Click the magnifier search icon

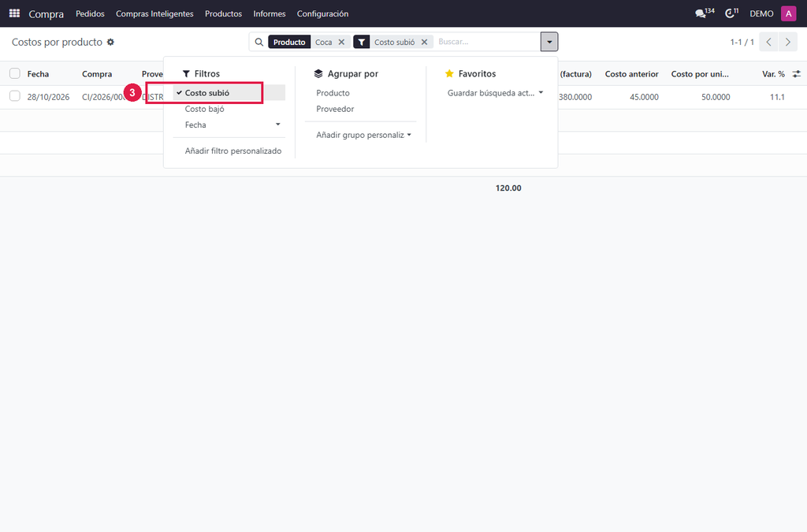click(x=258, y=43)
